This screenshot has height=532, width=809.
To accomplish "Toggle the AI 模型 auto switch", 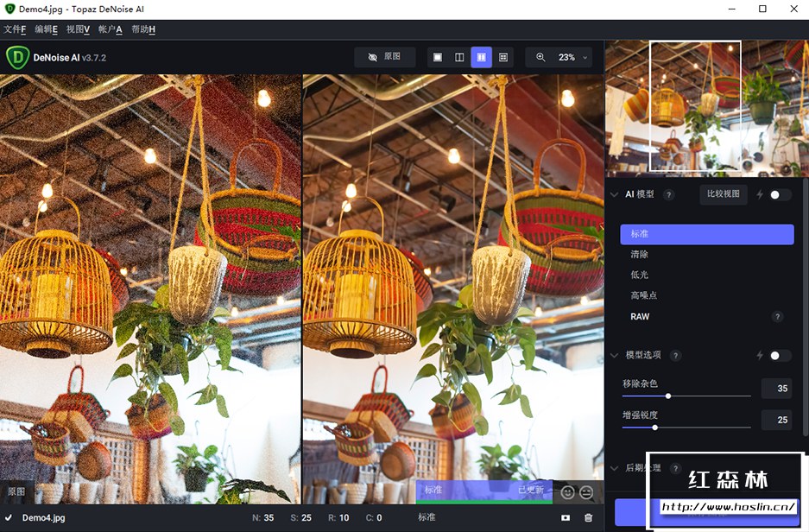I will click(780, 194).
